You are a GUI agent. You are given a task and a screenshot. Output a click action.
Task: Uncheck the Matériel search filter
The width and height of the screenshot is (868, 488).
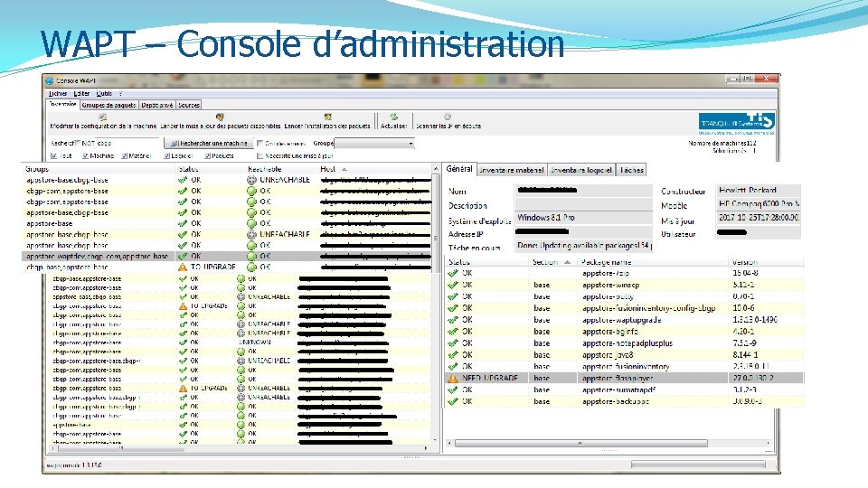[125, 156]
